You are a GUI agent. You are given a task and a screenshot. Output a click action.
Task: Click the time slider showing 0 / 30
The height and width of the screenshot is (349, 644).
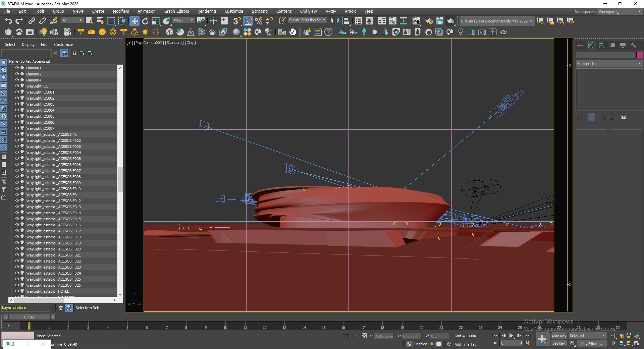29,317
